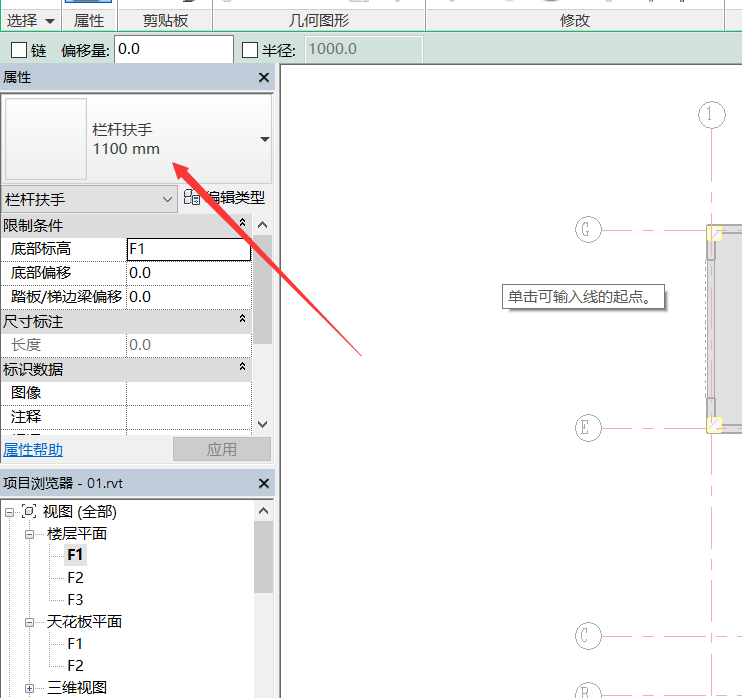Collapse the 标识数据 identity data group
Viewport: 742px width, 698px height.
(x=242, y=369)
